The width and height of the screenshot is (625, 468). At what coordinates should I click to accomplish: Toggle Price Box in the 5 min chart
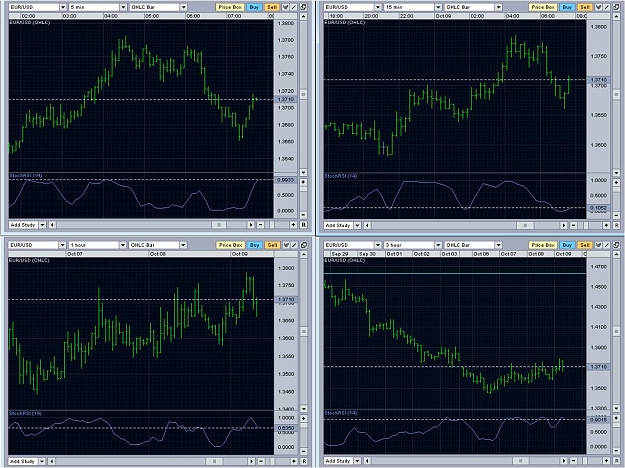tap(230, 7)
